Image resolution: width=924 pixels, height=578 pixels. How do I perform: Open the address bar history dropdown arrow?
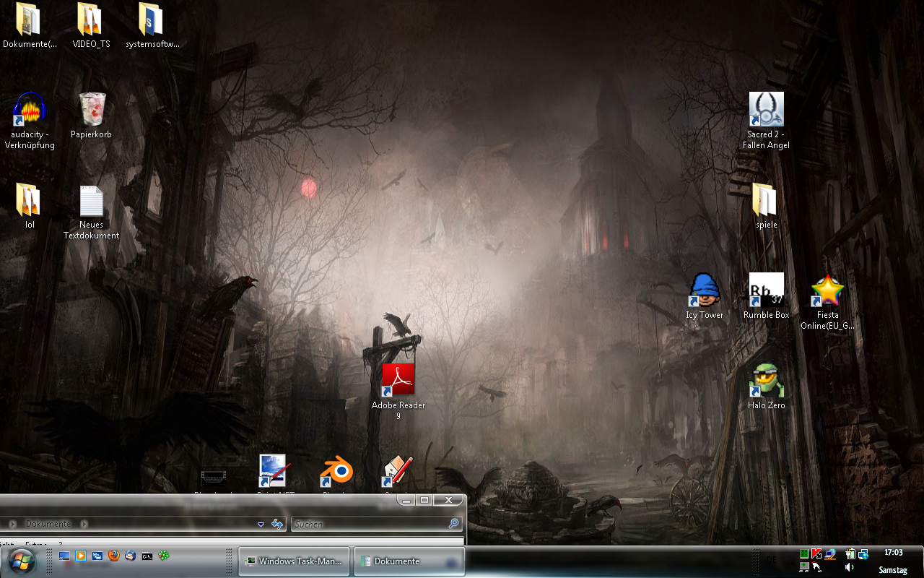tap(261, 524)
